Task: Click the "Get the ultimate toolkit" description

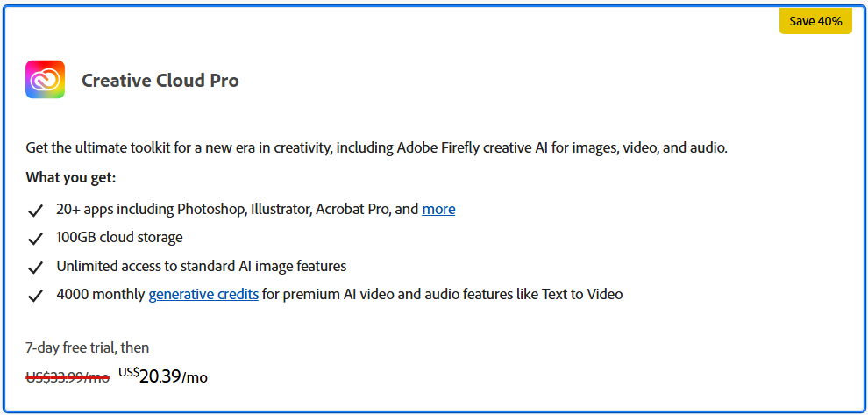Action: (376, 148)
